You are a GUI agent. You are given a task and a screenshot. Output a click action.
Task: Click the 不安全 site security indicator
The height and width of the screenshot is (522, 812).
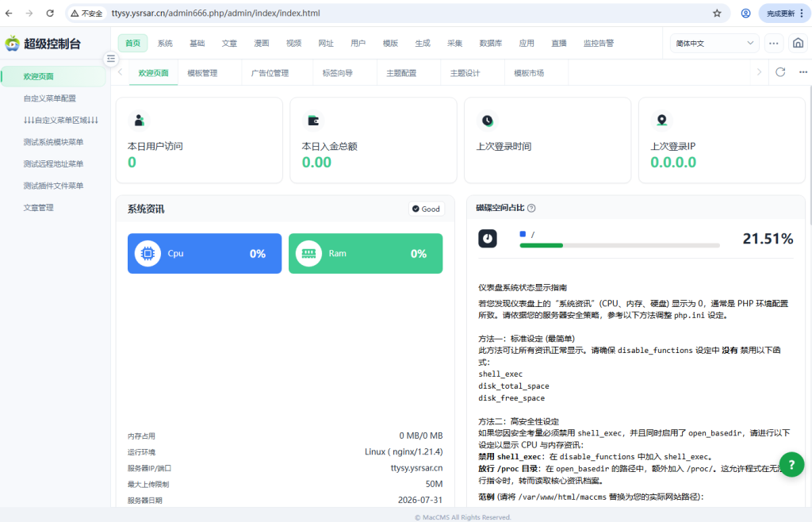[86, 13]
